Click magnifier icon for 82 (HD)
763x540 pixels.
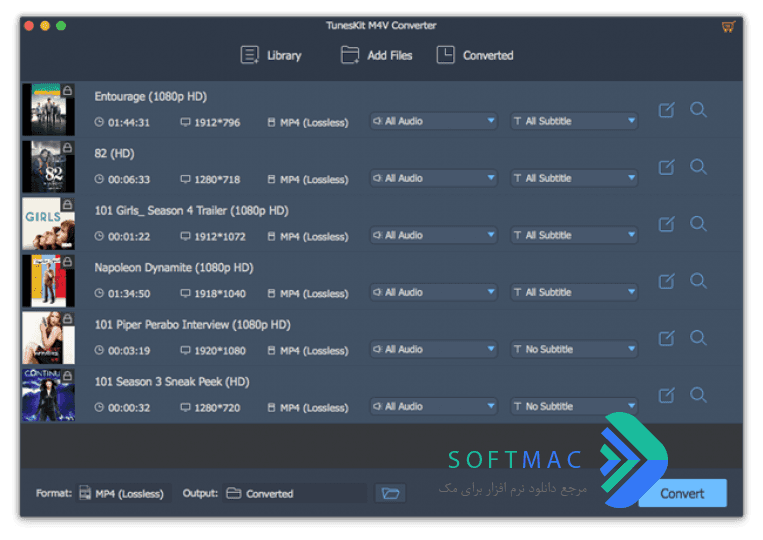coord(698,167)
